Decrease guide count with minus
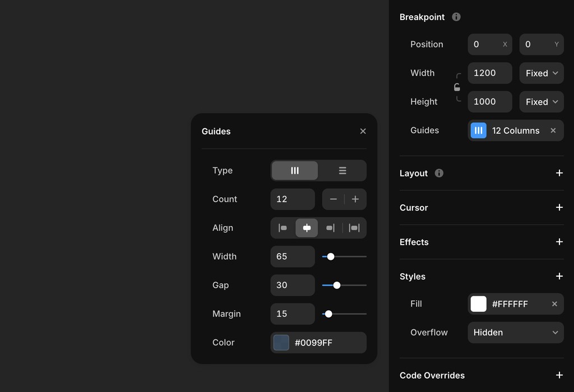This screenshot has height=392, width=574. 333,199
